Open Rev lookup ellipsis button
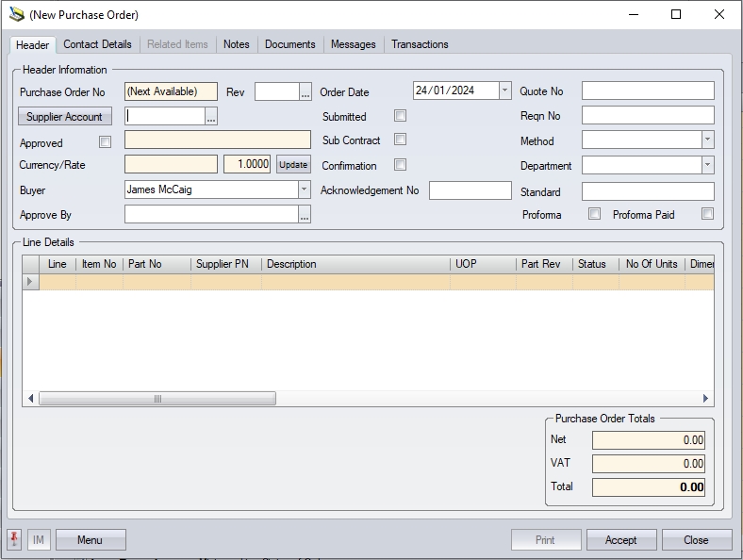743x560 pixels. [305, 92]
